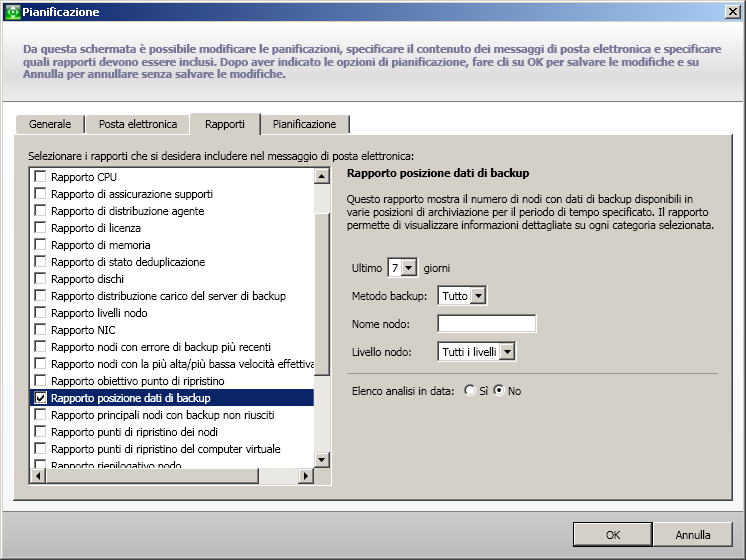
Task: Open the Posta elettronica tab
Action: click(x=138, y=124)
